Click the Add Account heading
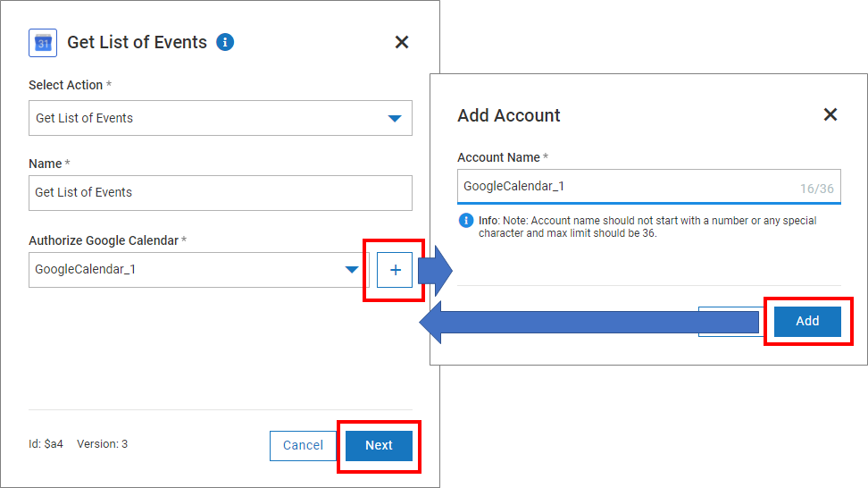 509,115
